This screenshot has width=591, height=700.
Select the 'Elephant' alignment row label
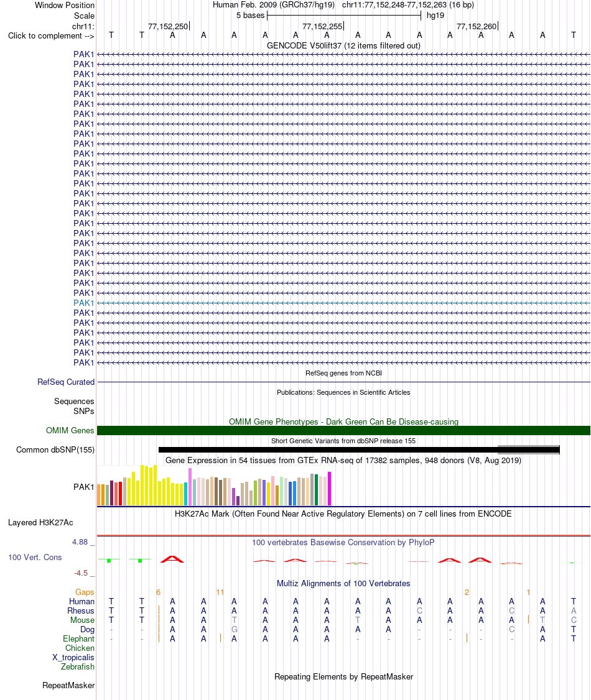[x=78, y=639]
